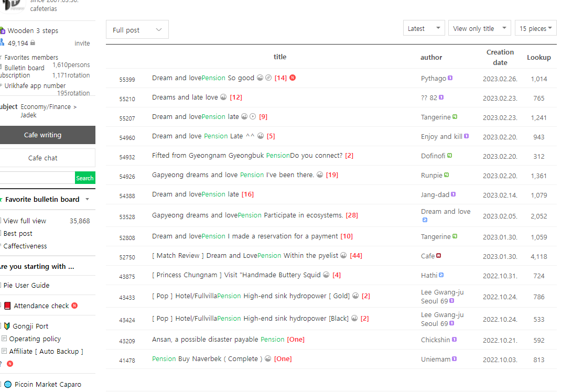Click the shield icon beside Gongji Port
The height and width of the screenshot is (392, 572).
tap(7, 326)
